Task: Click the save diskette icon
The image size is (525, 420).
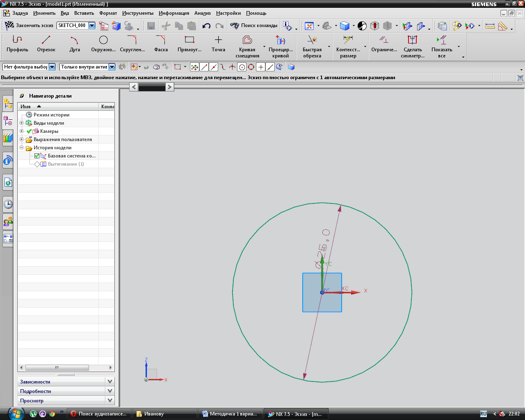Action: 151,26
